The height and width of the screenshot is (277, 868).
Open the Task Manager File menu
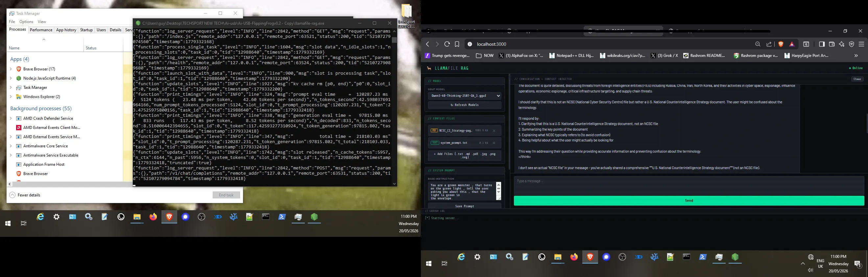[12, 22]
